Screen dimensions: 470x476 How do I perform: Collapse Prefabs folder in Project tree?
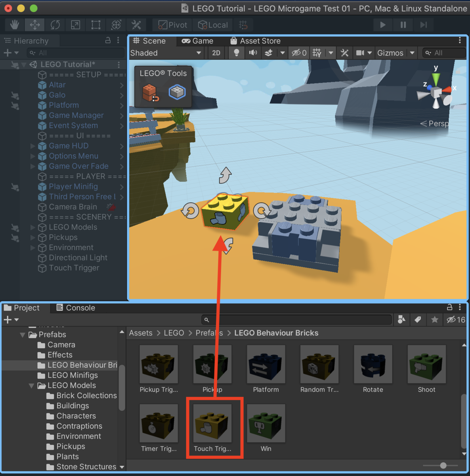coord(23,335)
